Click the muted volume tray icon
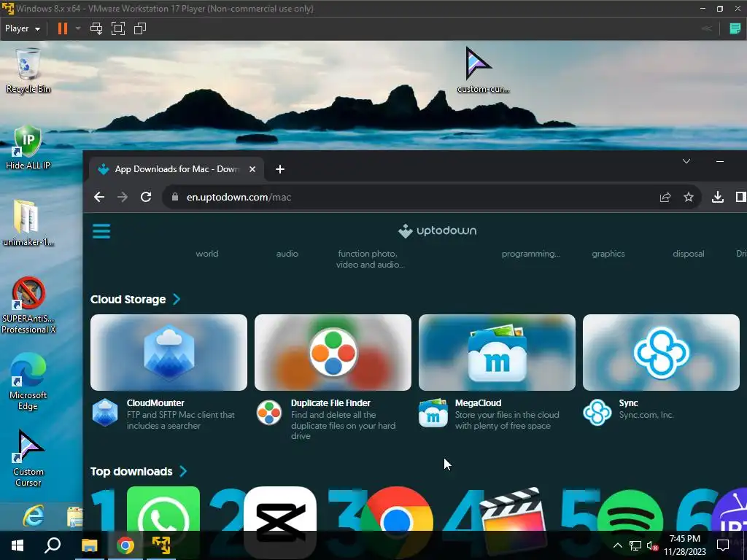747x560 pixels. pyautogui.click(x=652, y=545)
